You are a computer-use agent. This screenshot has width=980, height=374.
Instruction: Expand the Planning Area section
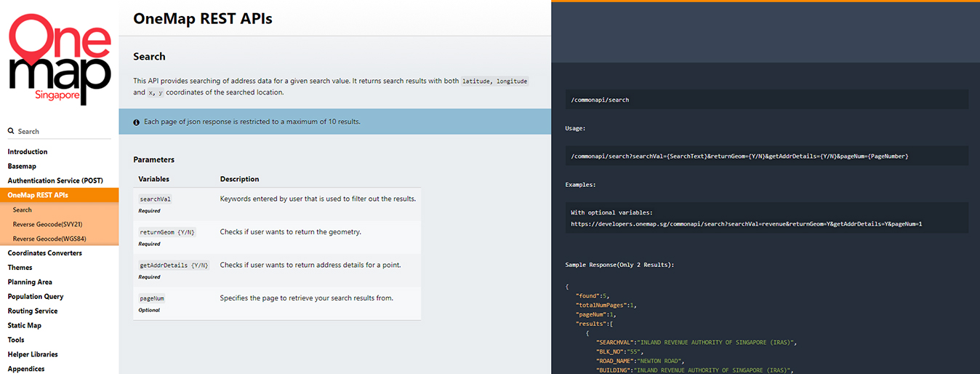pos(30,282)
